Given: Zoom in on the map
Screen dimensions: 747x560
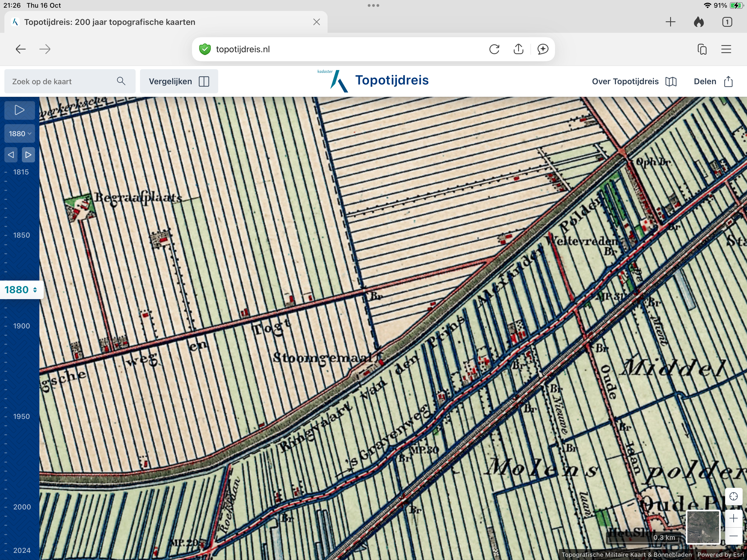Looking at the screenshot, I should coord(733,518).
